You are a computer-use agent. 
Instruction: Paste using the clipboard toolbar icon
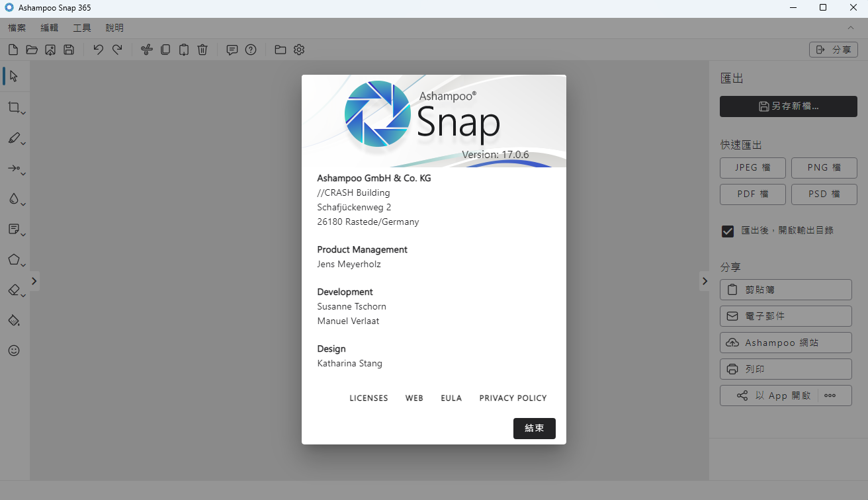[184, 50]
